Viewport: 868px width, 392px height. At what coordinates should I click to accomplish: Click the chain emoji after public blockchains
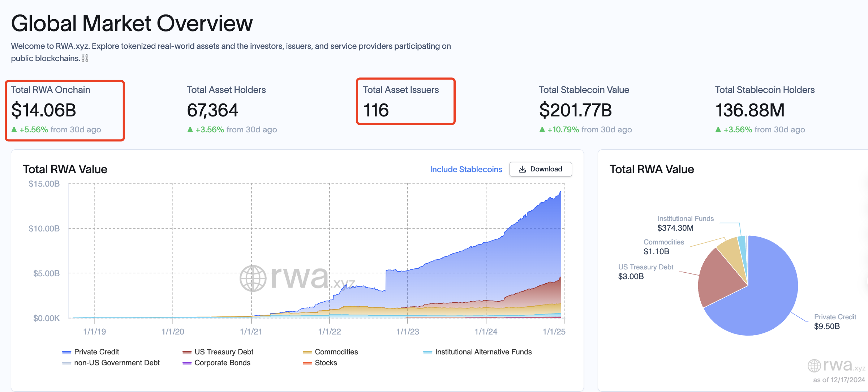click(85, 58)
